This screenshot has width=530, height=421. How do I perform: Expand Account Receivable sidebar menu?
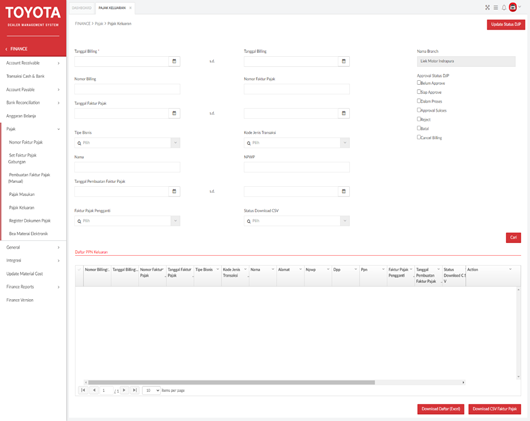(33, 63)
